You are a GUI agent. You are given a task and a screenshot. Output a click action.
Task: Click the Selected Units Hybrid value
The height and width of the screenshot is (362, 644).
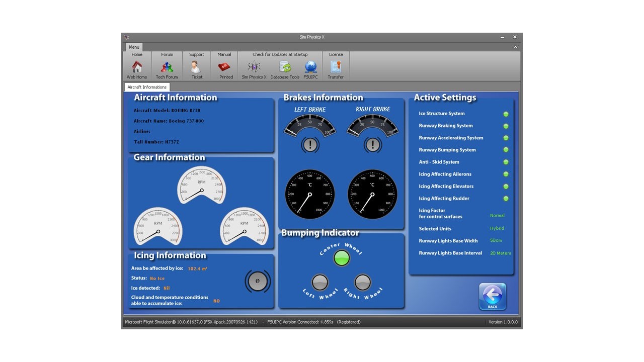[x=497, y=229]
